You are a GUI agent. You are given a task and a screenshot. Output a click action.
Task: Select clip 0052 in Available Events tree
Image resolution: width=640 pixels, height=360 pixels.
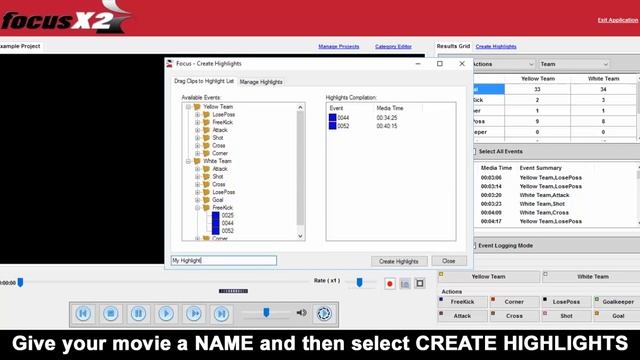tap(224, 231)
